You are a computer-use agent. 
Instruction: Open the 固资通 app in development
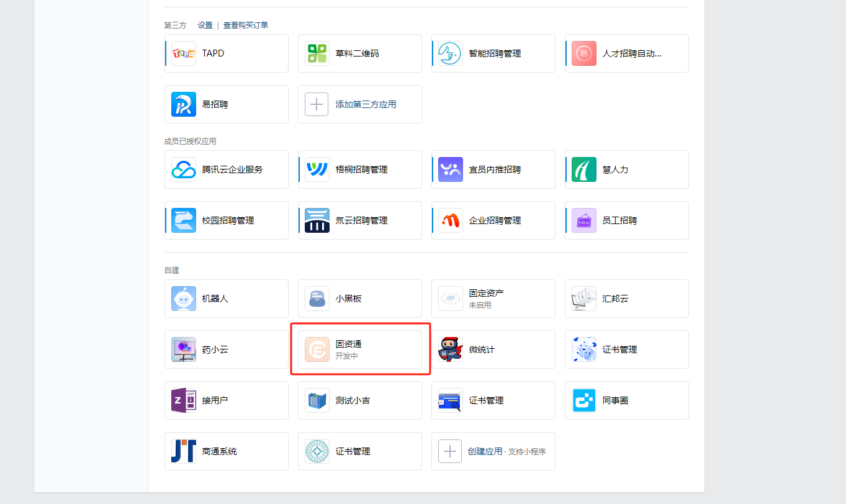360,349
